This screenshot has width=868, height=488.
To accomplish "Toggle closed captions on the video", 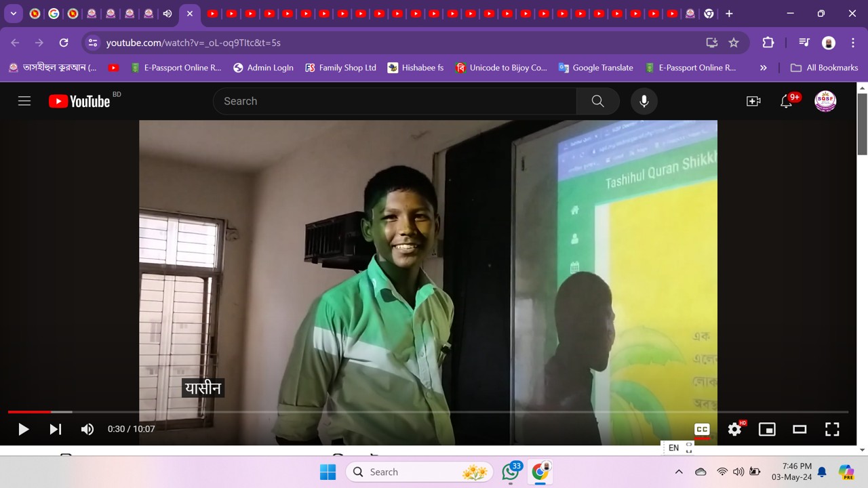I will [x=702, y=429].
